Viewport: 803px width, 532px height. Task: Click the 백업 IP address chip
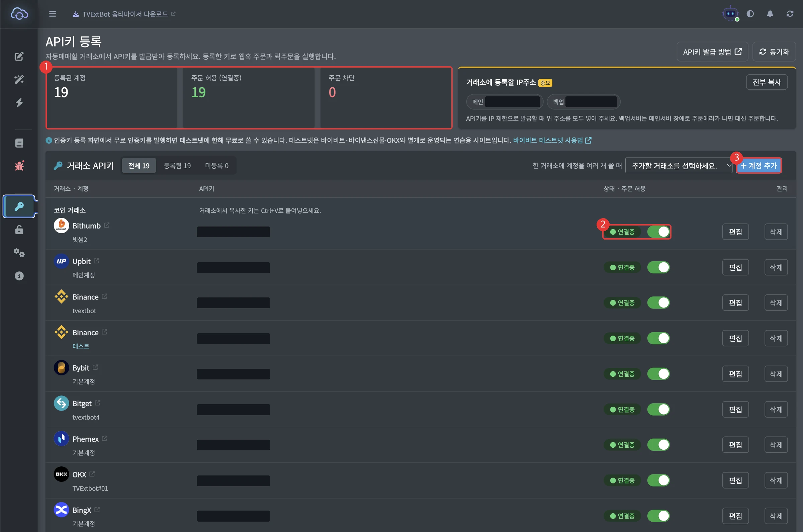point(584,102)
